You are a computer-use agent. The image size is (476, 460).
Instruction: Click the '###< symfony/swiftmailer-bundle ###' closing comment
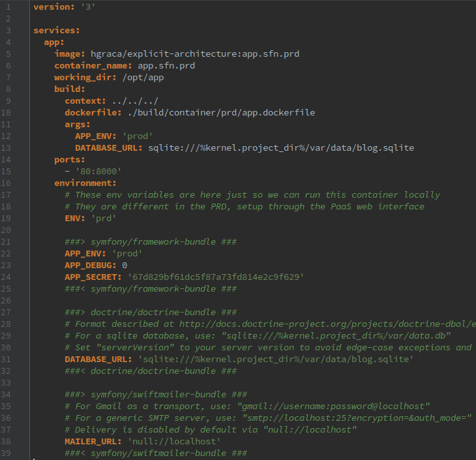click(x=156, y=453)
